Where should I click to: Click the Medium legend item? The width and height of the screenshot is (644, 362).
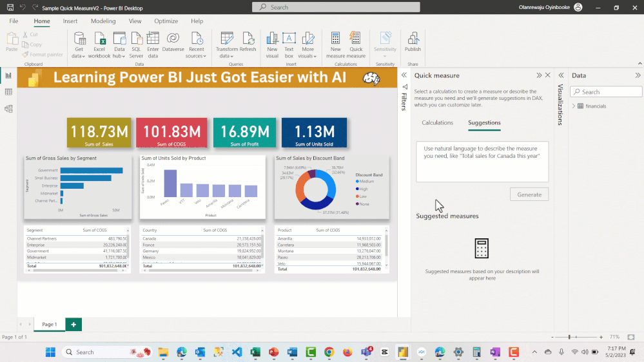pyautogui.click(x=365, y=182)
